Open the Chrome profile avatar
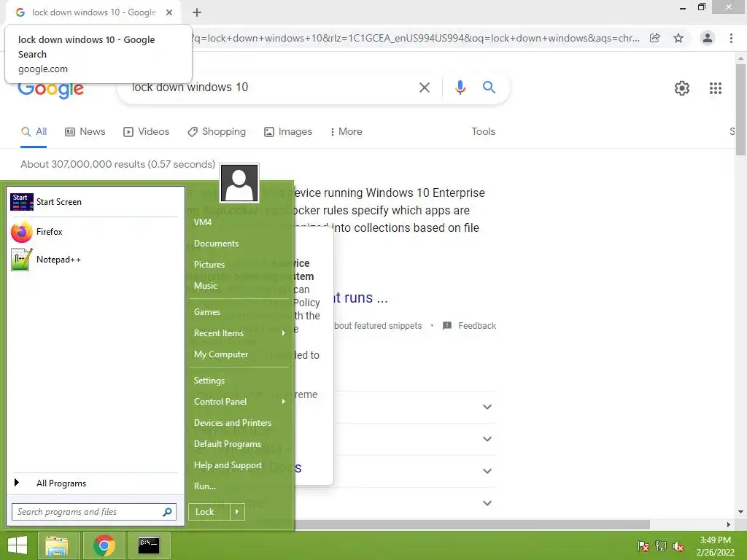The height and width of the screenshot is (560, 747). tap(708, 38)
